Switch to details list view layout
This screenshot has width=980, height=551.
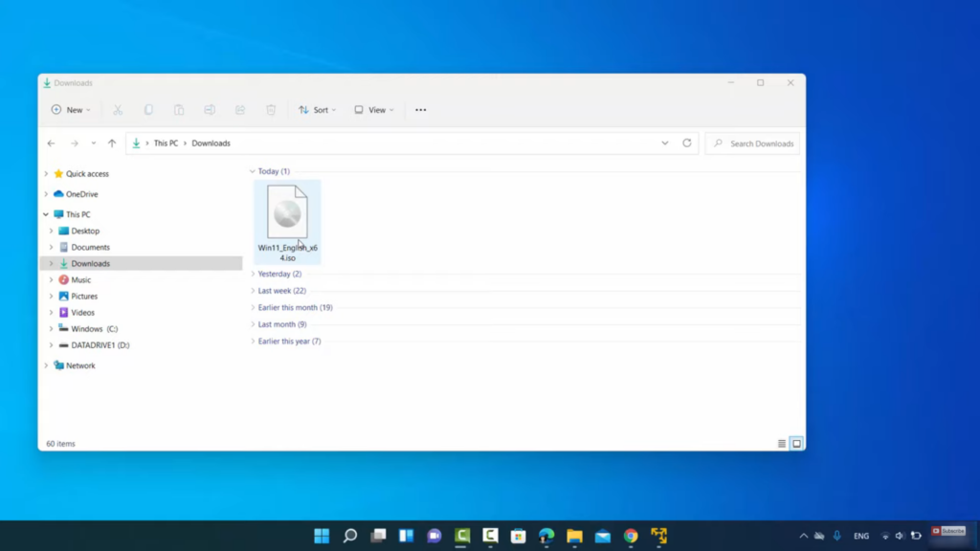782,444
